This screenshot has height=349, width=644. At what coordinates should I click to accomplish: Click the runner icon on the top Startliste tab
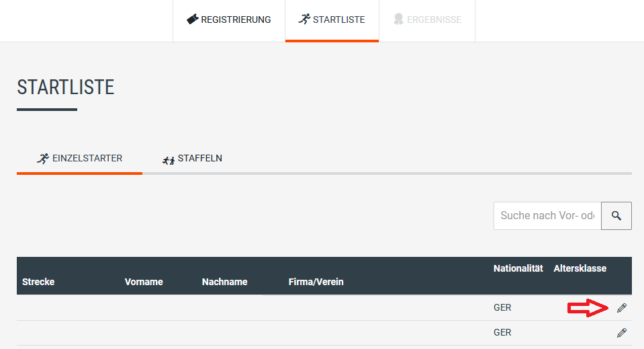(x=304, y=20)
